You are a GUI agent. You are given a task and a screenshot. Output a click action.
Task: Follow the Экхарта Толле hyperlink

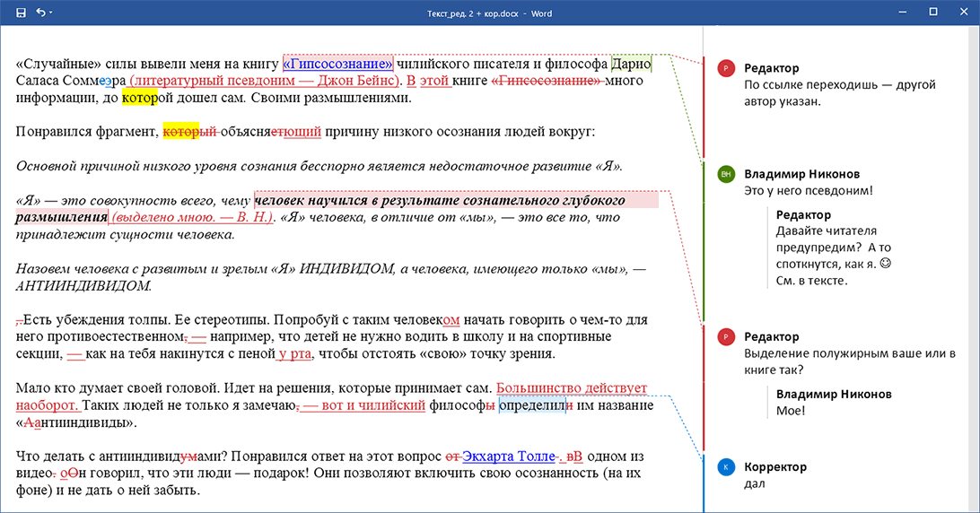point(508,456)
